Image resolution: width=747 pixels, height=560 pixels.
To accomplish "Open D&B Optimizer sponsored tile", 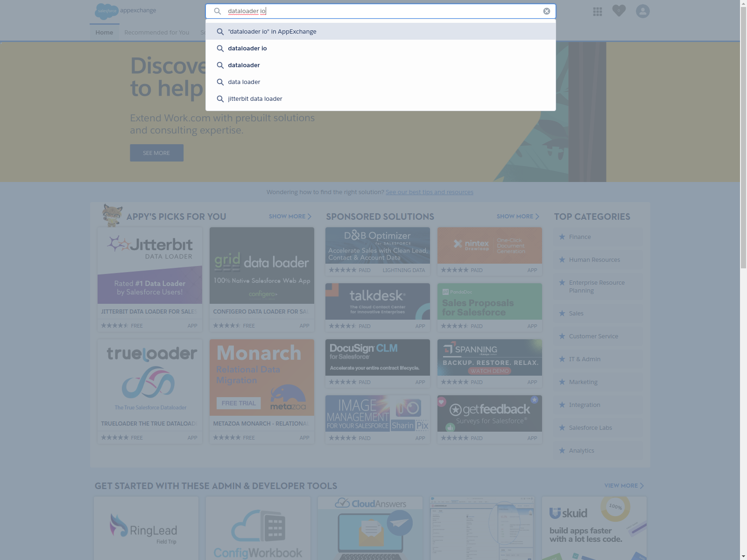I will point(378,252).
